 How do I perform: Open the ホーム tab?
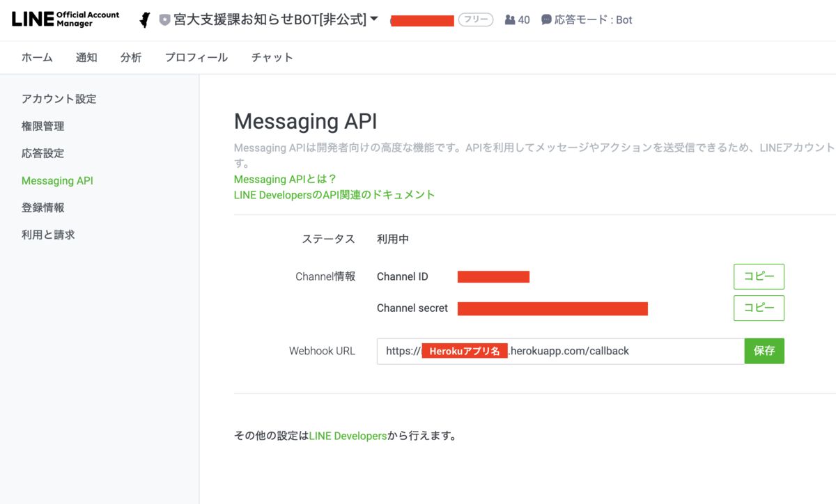click(x=37, y=58)
